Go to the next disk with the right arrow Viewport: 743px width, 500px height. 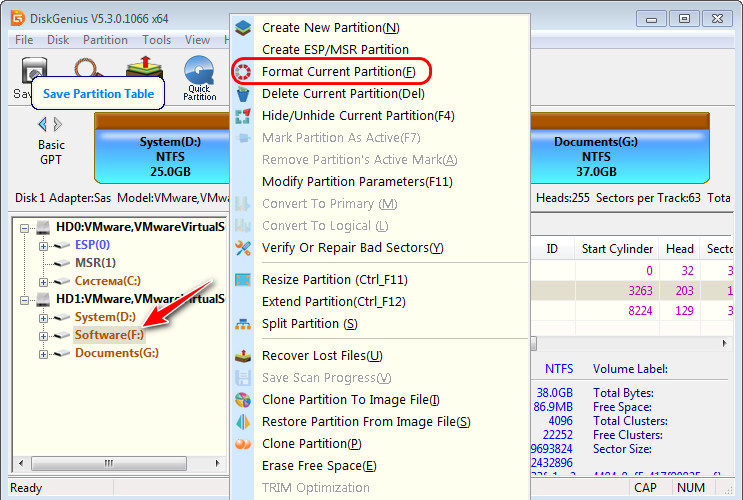tap(58, 124)
